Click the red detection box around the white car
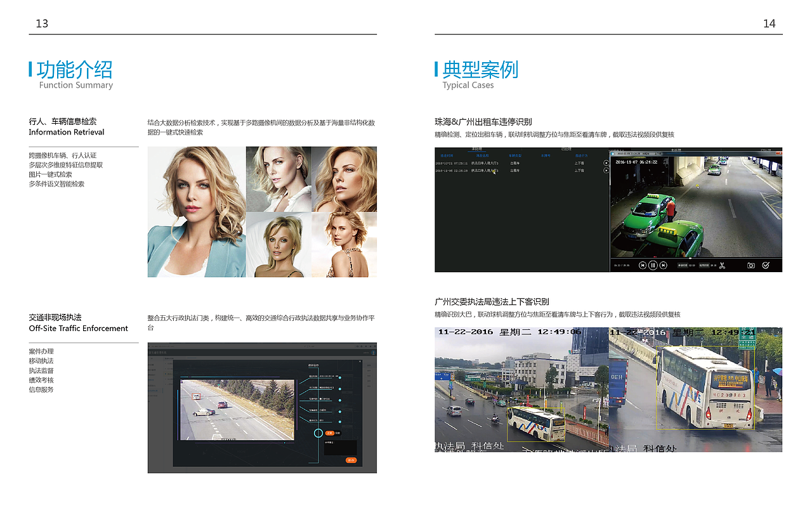Image resolution: width=812 pixels, height=522 pixels. (196, 396)
